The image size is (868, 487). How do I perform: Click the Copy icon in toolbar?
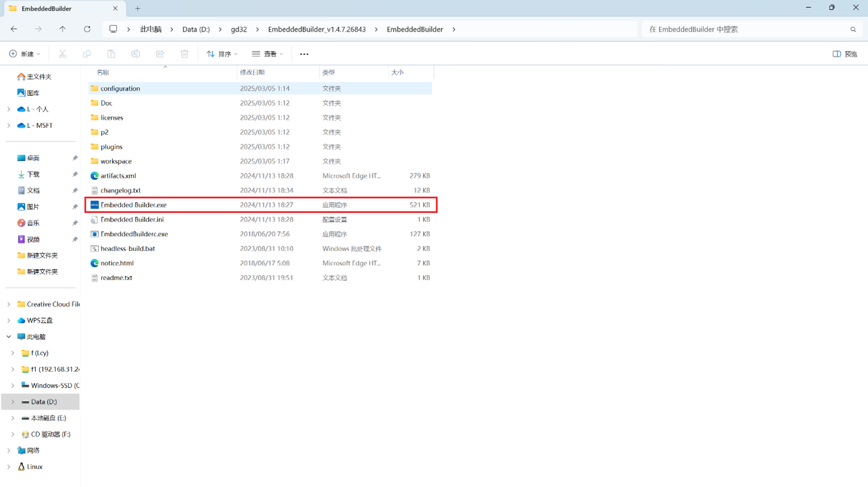click(86, 54)
